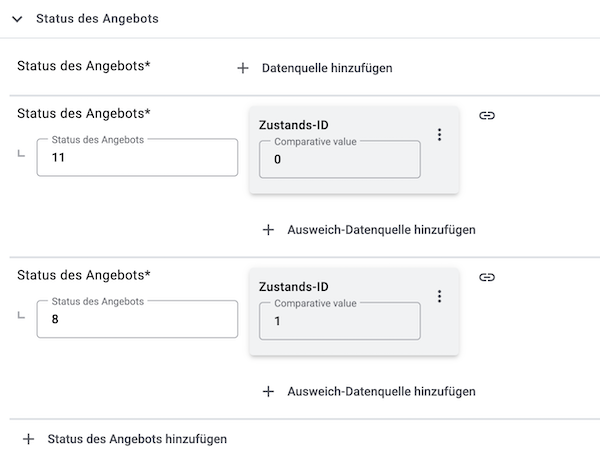The height and width of the screenshot is (468, 600).
Task: Click plus icon beside Datenquelle hinzufügen
Action: click(x=242, y=69)
